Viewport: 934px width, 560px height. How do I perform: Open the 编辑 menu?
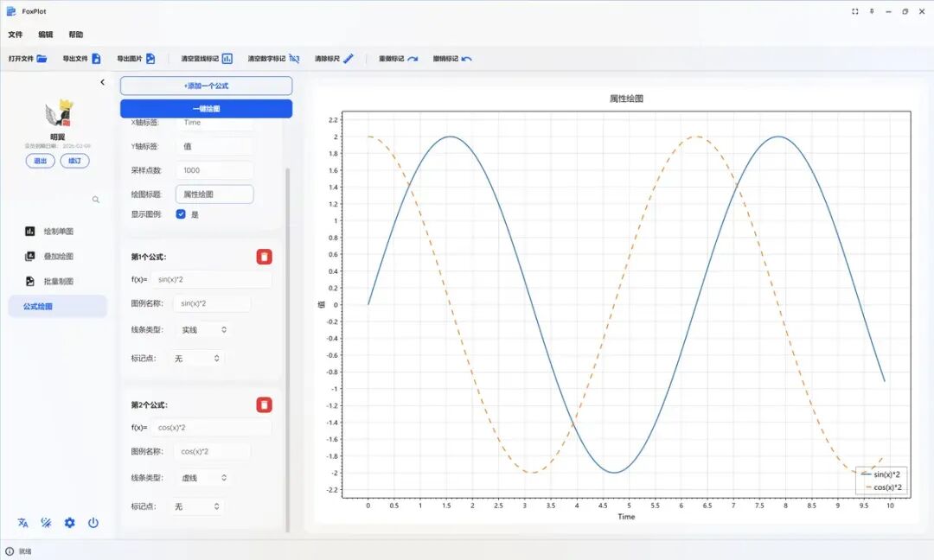[x=46, y=35]
